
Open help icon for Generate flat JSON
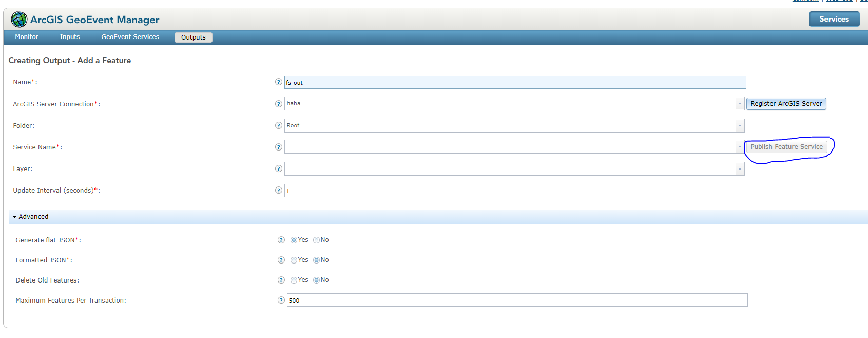point(281,240)
